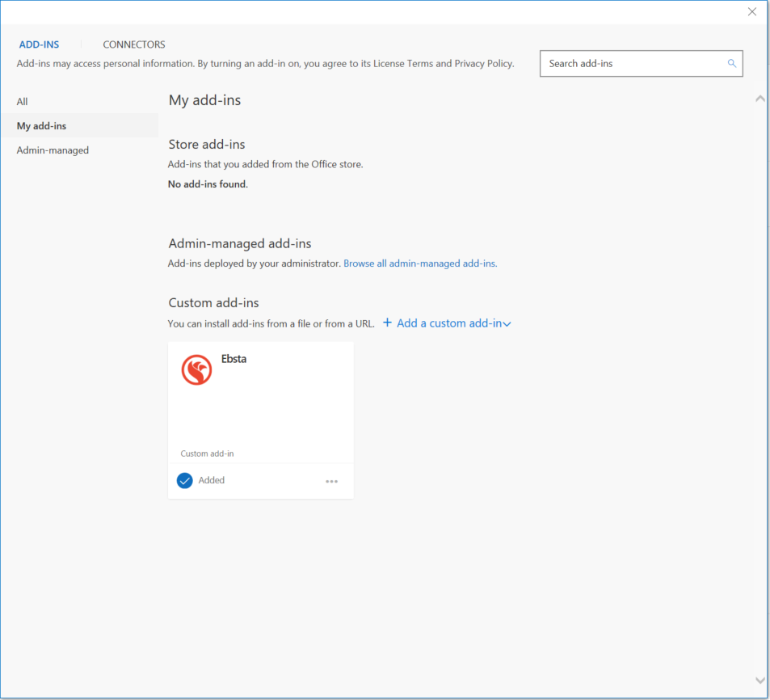Open Browse all admin-managed add-ins link
The height and width of the screenshot is (700, 770).
tap(419, 263)
